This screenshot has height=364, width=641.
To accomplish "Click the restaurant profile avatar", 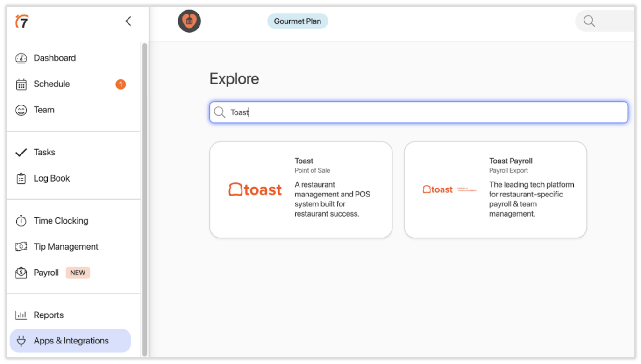I will tap(189, 21).
